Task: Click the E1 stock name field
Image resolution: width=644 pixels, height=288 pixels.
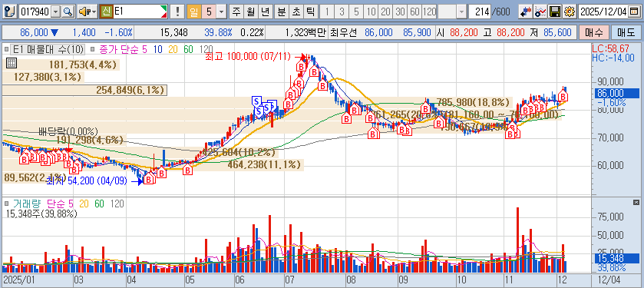Action: pyautogui.click(x=140, y=12)
